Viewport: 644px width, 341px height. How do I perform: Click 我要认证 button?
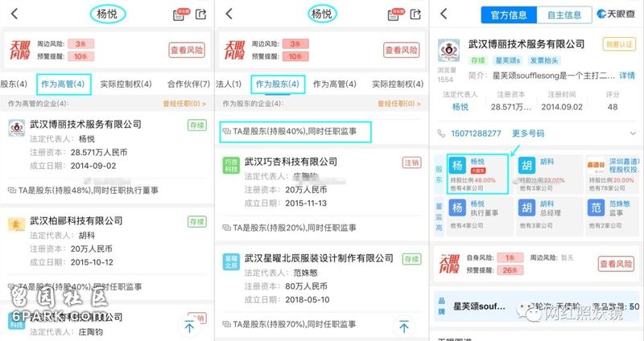click(619, 44)
